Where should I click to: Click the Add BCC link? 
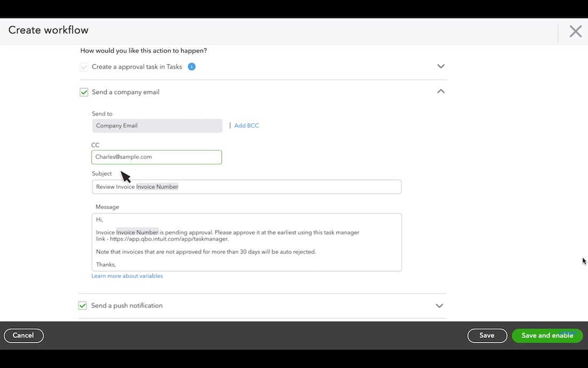pyautogui.click(x=246, y=126)
